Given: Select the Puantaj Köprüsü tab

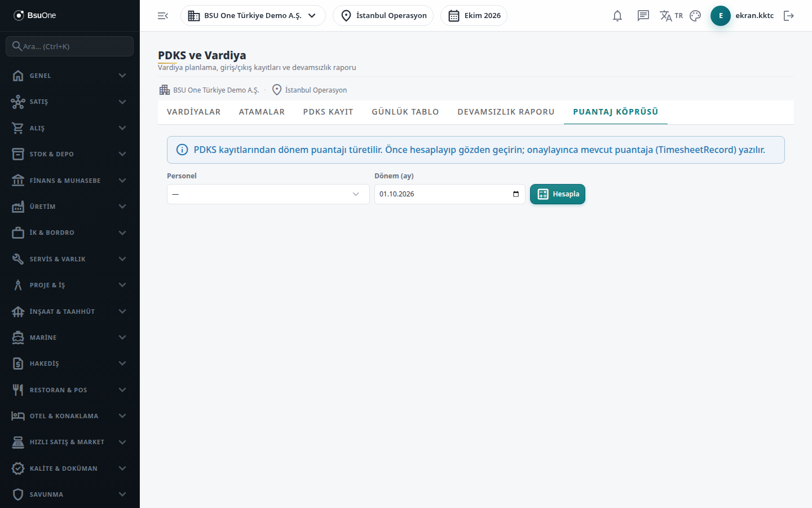Looking at the screenshot, I should 616,112.
